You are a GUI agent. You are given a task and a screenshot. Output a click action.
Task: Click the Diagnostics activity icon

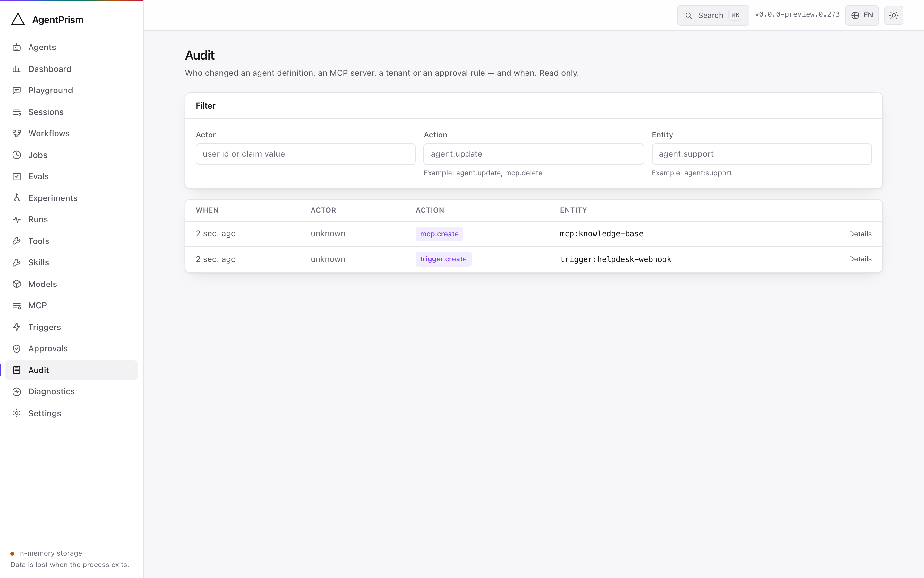[17, 392]
